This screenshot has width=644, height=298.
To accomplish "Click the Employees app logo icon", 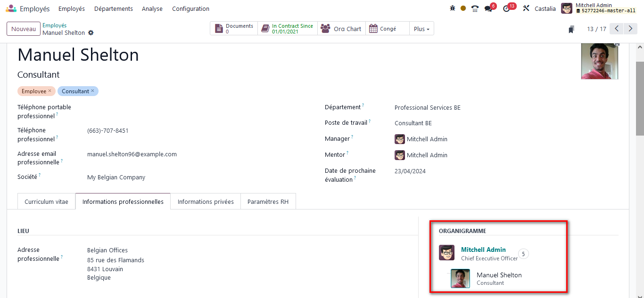I will pos(10,8).
